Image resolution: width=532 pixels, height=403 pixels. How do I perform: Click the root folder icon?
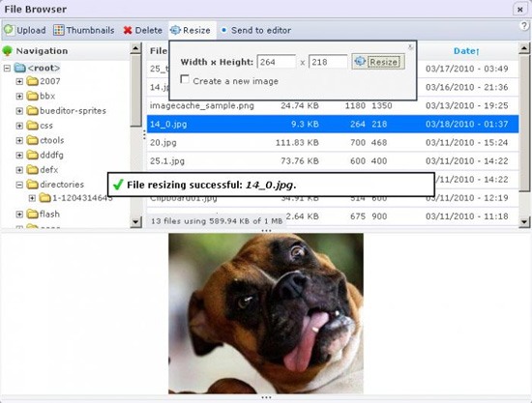tap(20, 68)
